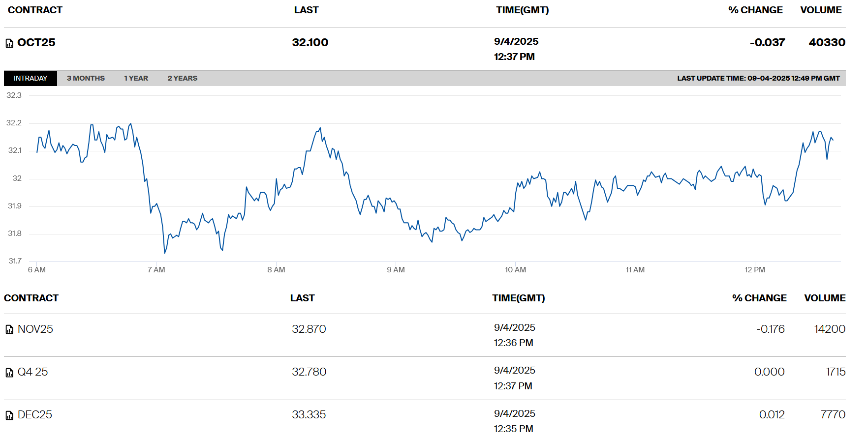Click the chart icon beside OCT25
The height and width of the screenshot is (437, 868).
(9, 44)
